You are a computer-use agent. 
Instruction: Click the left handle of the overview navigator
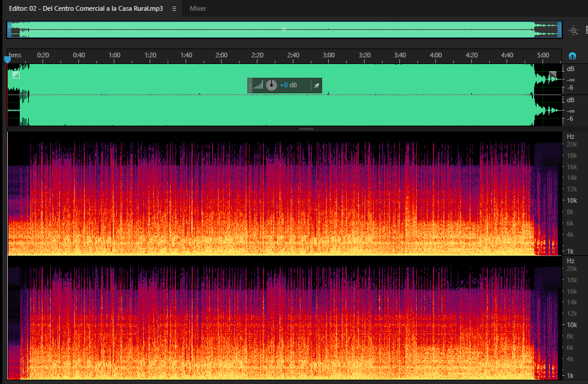click(x=10, y=29)
